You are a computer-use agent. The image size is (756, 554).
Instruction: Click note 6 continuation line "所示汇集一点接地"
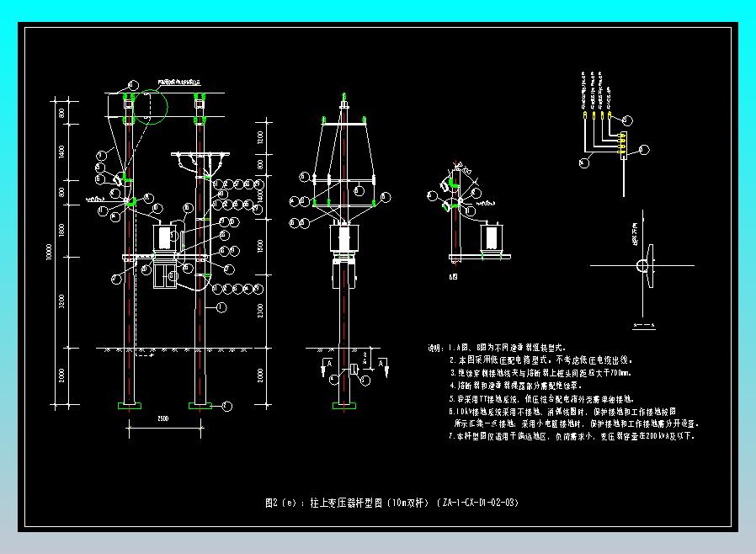click(576, 423)
